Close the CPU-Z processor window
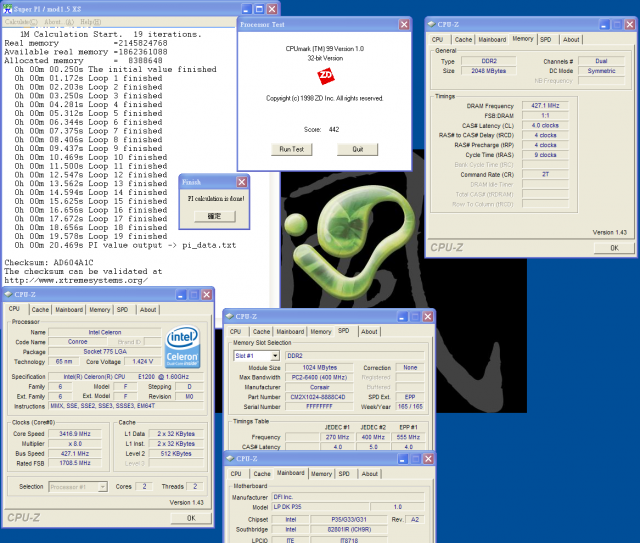This screenshot has width=640, height=543. click(x=207, y=294)
